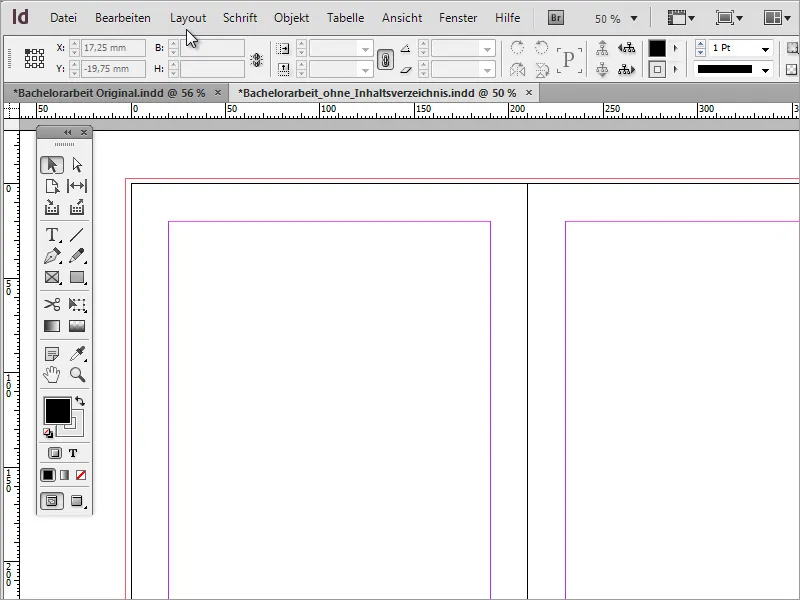
Task: Select the Type tool
Action: 52,235
